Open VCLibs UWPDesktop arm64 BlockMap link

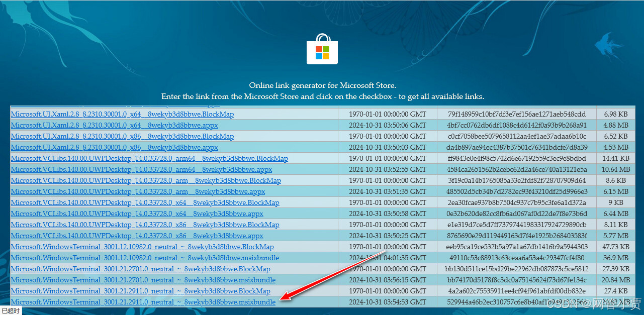point(149,158)
